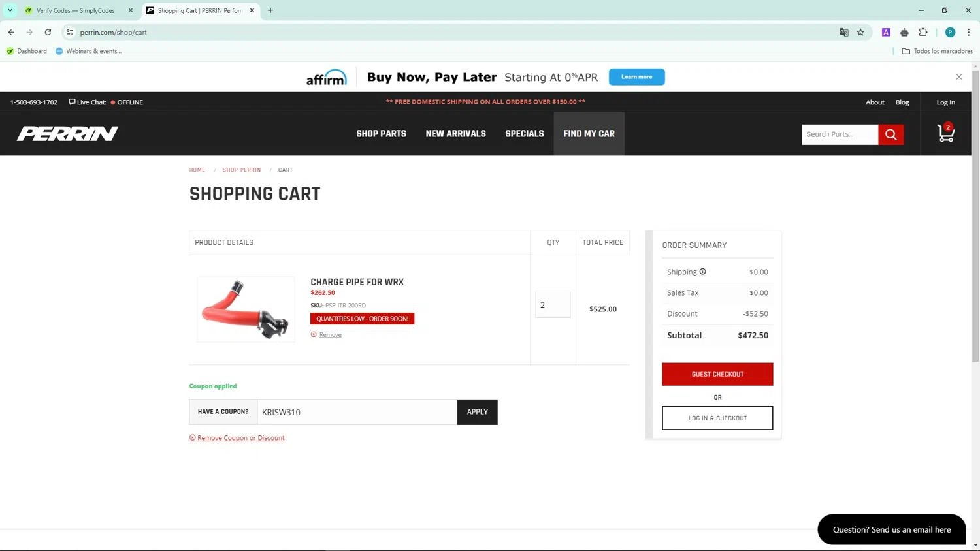Screen dimensions: 980x551
Task: Click the Charge Pipe For WRX title
Action: coord(357,282)
